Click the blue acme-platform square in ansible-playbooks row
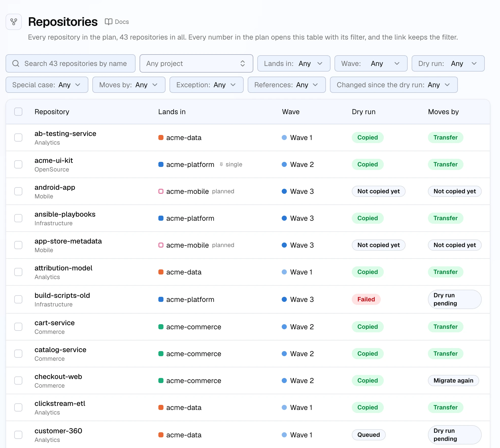This screenshot has width=500, height=448. coord(161,218)
